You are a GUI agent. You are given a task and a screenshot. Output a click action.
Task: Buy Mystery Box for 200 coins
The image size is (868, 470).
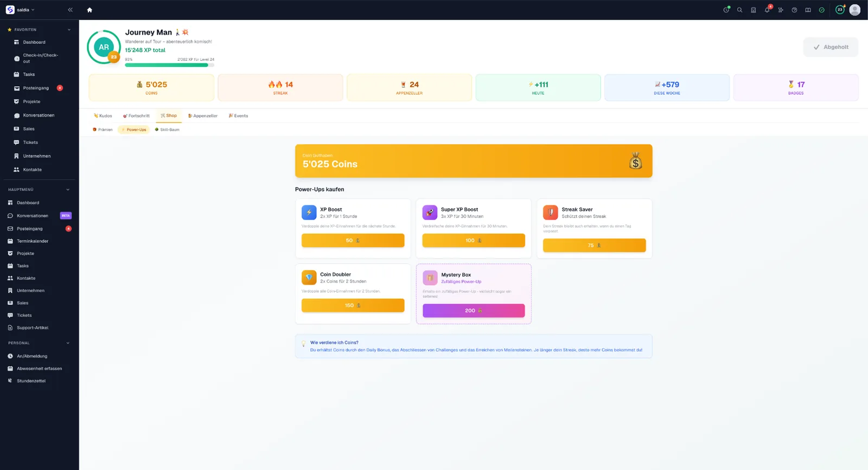(x=474, y=311)
